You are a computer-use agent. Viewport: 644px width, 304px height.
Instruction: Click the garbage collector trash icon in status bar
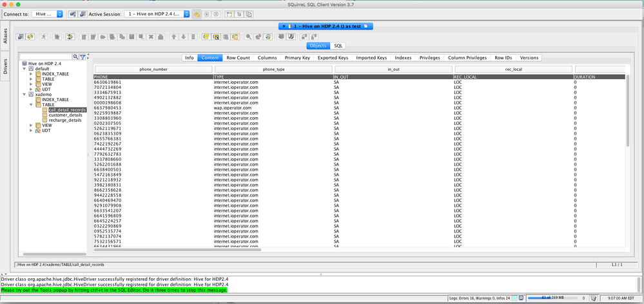click(x=594, y=298)
